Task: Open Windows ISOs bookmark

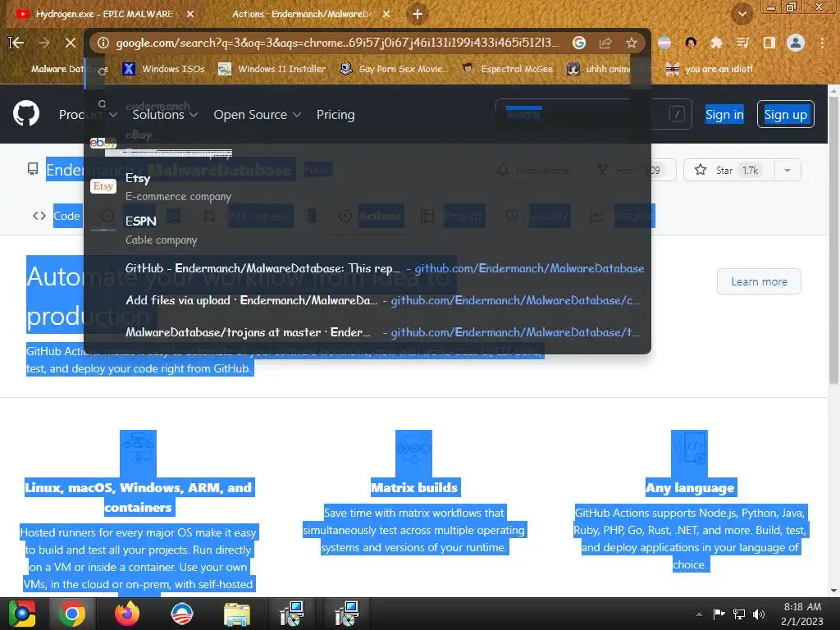Action: click(x=163, y=69)
